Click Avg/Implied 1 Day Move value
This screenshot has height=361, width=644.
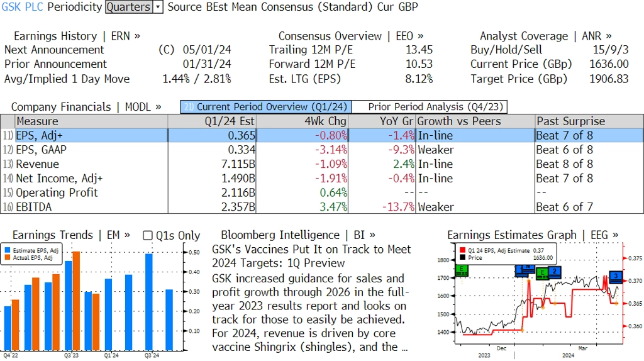click(x=197, y=79)
